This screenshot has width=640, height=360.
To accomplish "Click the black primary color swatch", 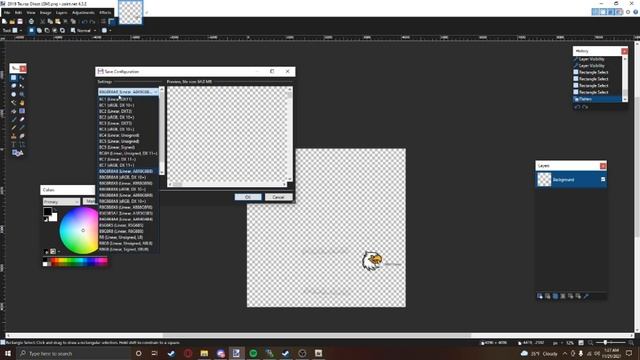I will point(47,211).
